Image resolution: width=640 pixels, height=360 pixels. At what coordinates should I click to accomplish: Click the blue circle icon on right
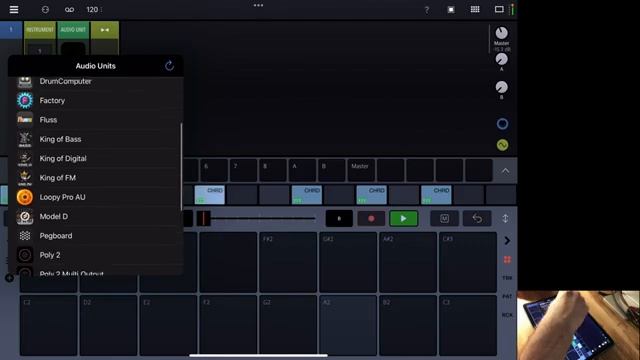pos(502,124)
